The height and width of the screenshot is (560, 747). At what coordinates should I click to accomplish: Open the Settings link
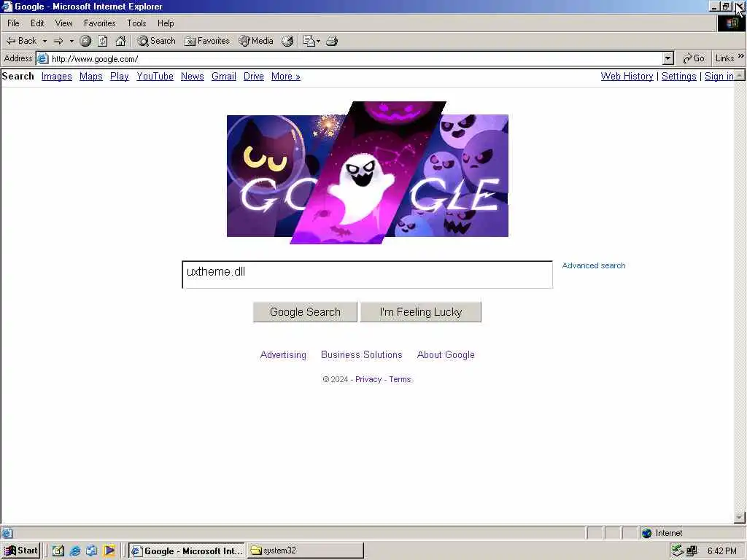point(679,77)
